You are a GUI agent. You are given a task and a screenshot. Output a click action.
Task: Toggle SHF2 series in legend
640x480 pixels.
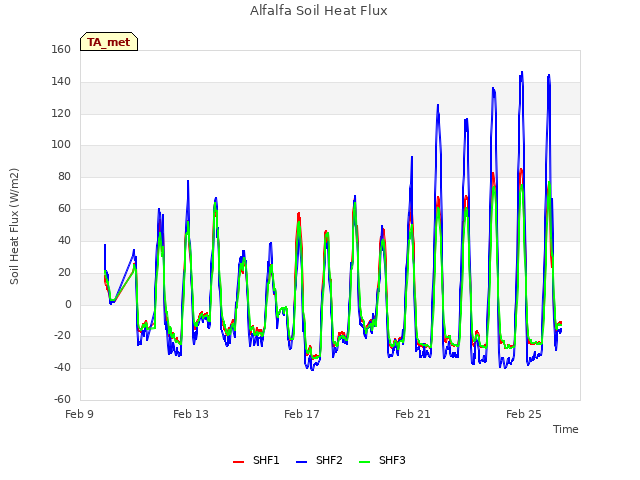319,460
